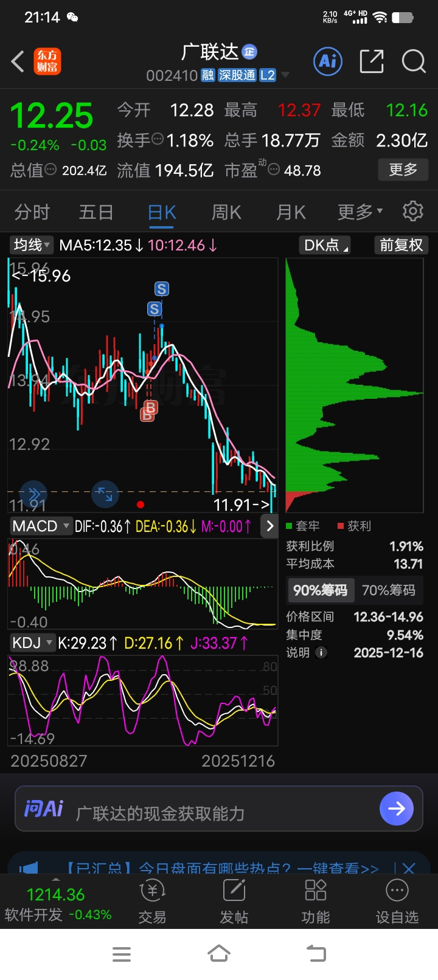Viewport: 438px width, 980px height.
Task: Expand the 更多 chart period dropdown
Action: 360,212
